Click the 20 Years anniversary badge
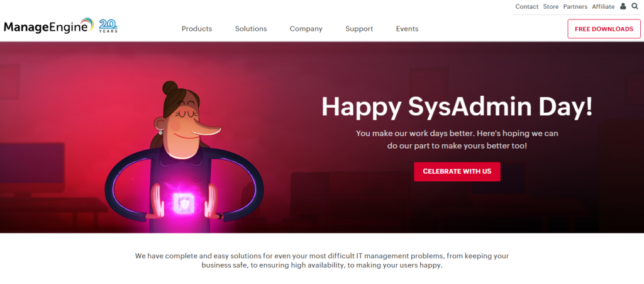 pos(108,25)
